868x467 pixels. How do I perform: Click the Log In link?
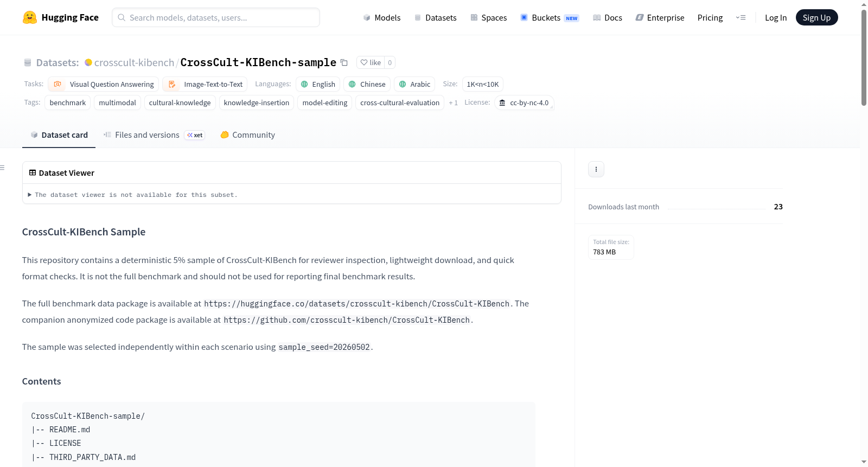[776, 17]
